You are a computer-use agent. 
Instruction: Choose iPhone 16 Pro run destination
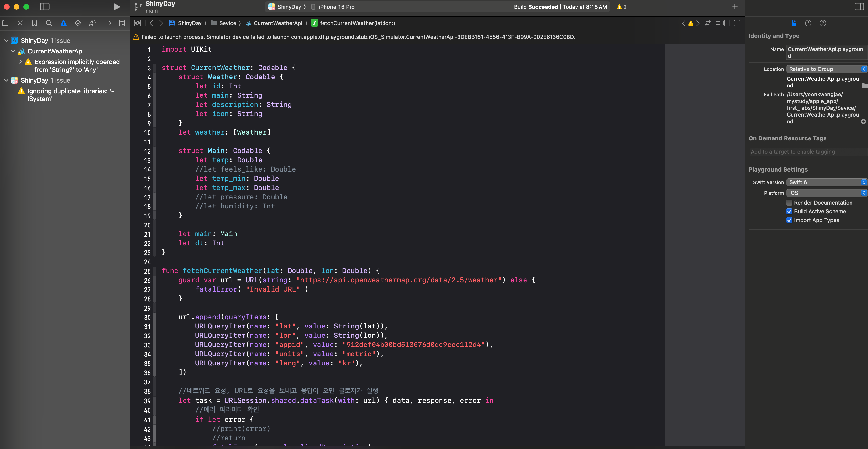[333, 7]
